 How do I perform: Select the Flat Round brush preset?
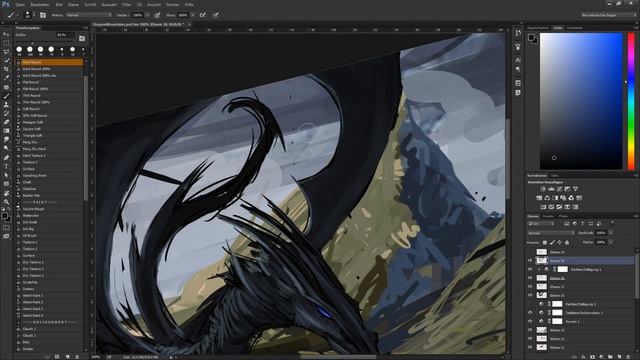point(49,82)
